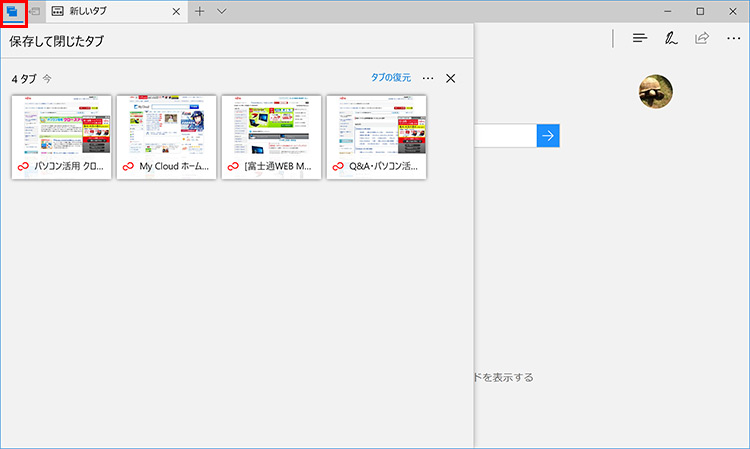Click the saved tabs icon at top-left
The height and width of the screenshot is (449, 750).
click(13, 11)
